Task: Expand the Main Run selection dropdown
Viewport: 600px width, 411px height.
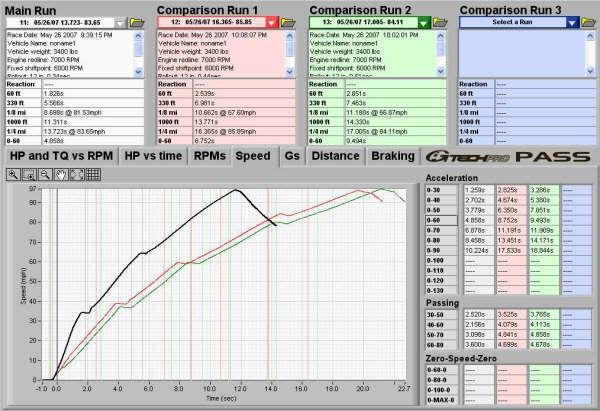Action: [120, 21]
